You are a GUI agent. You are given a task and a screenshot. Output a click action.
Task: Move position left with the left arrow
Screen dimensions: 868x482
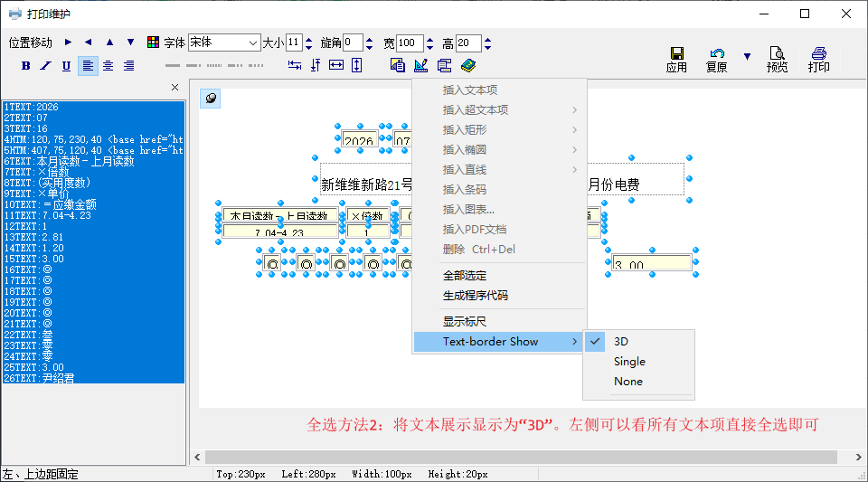point(88,43)
